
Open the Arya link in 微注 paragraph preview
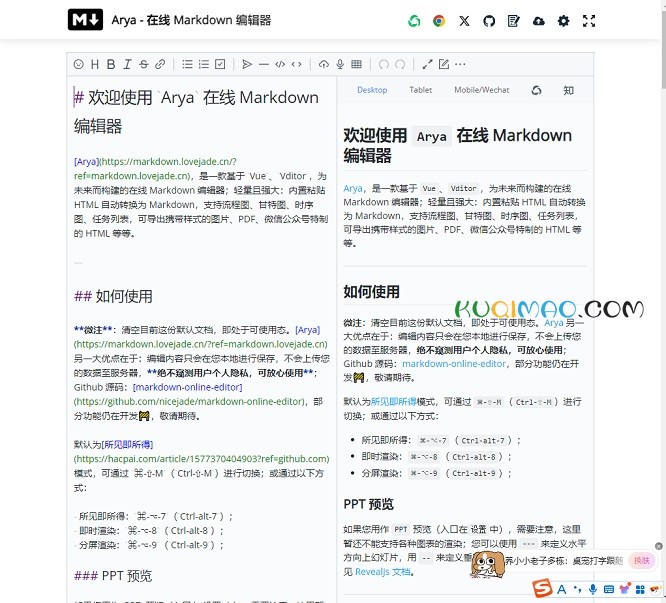(x=553, y=323)
